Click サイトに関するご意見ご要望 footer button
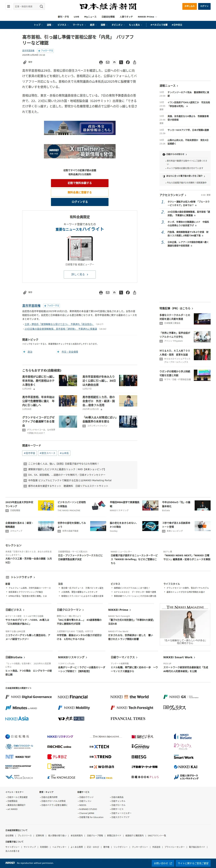 [193, 863]
